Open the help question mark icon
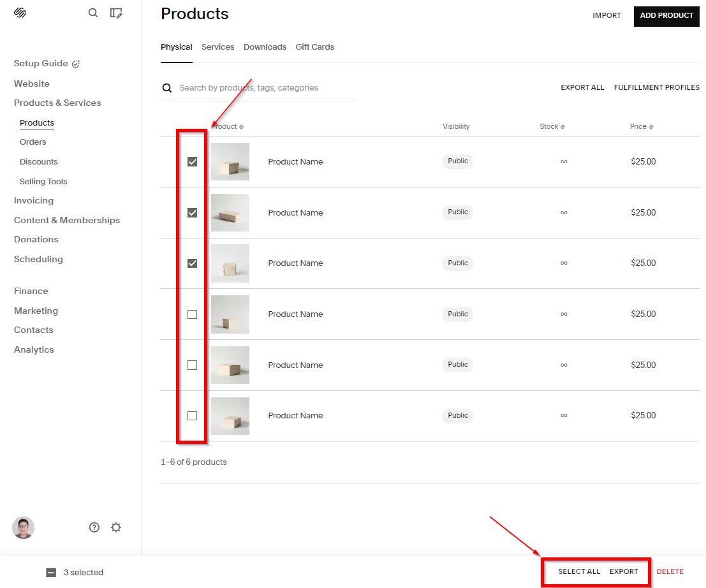Screen dimensions: 706x588 click(94, 527)
